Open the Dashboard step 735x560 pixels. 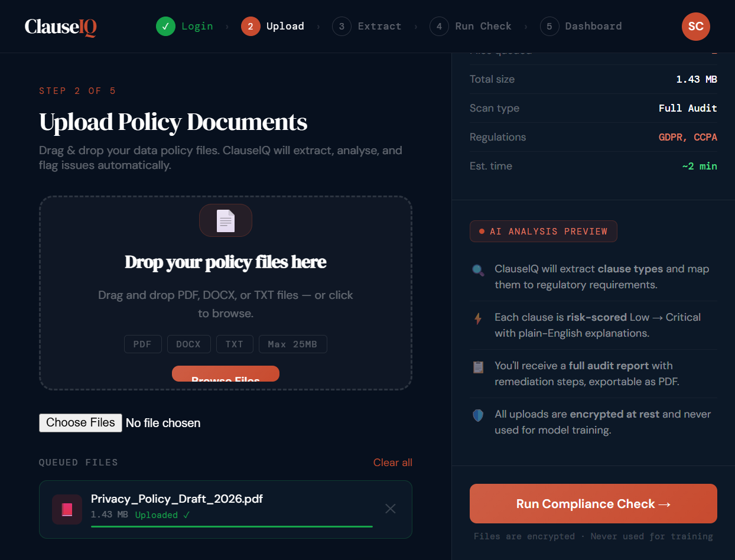tap(581, 27)
